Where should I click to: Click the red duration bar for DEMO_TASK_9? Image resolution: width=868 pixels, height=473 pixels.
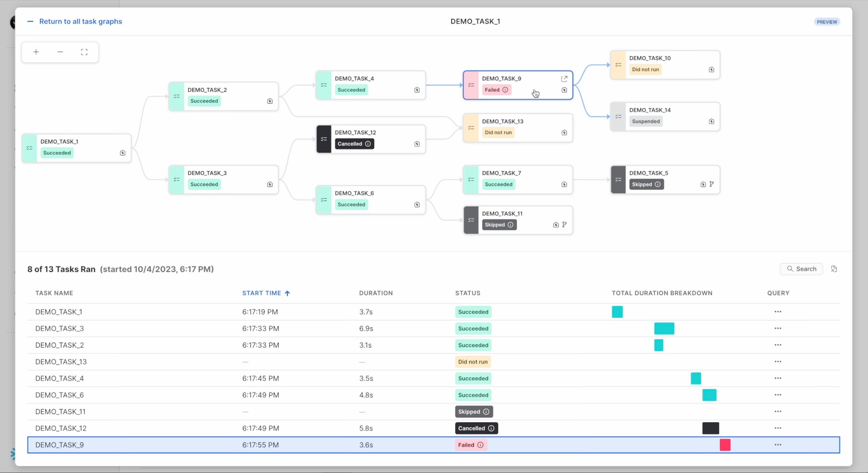pyautogui.click(x=725, y=445)
